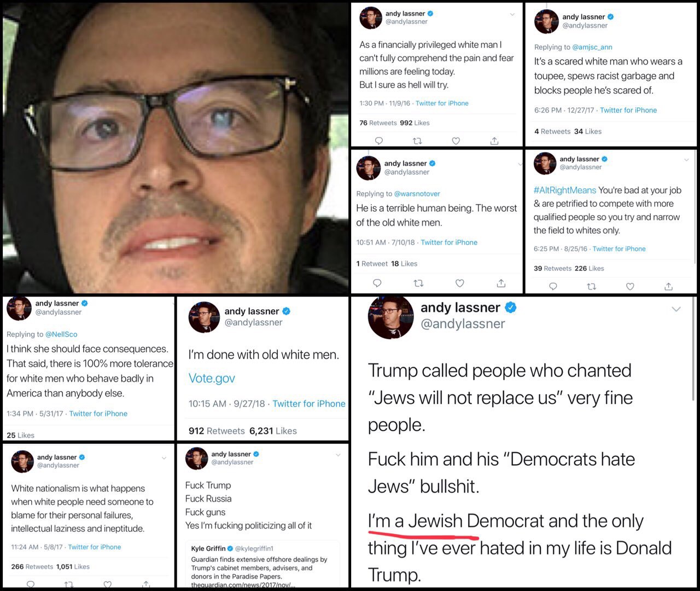The width and height of the screenshot is (700, 591).
Task: Click reply icon under the 11/9/16 tweet
Action: tap(378, 141)
